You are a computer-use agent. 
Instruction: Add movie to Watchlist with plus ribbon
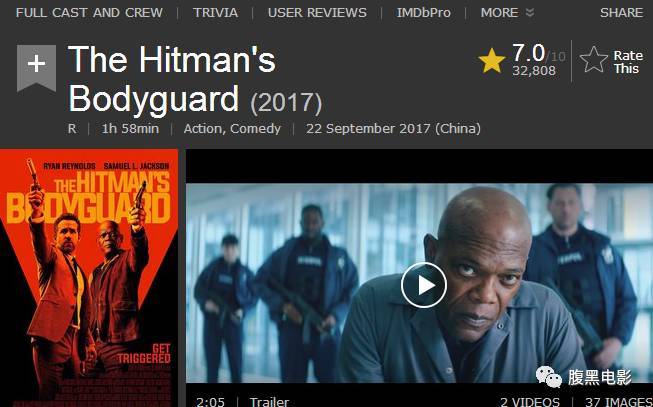coord(36,68)
